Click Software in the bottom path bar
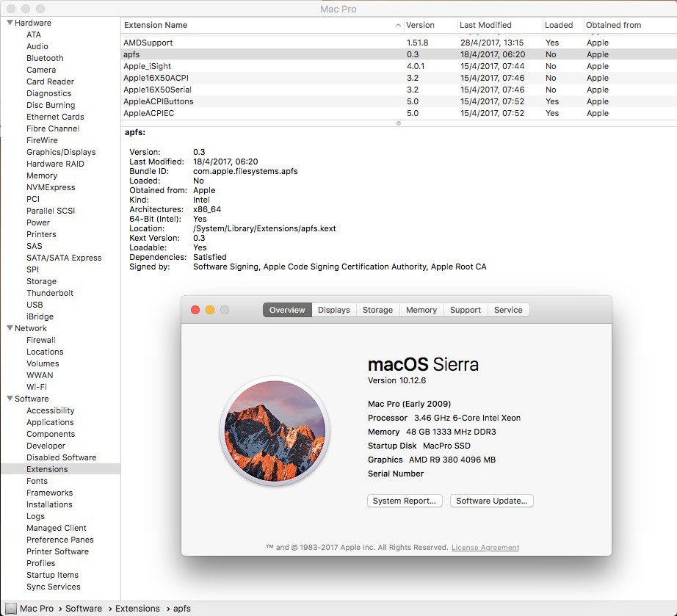677x616 pixels. coord(84,608)
